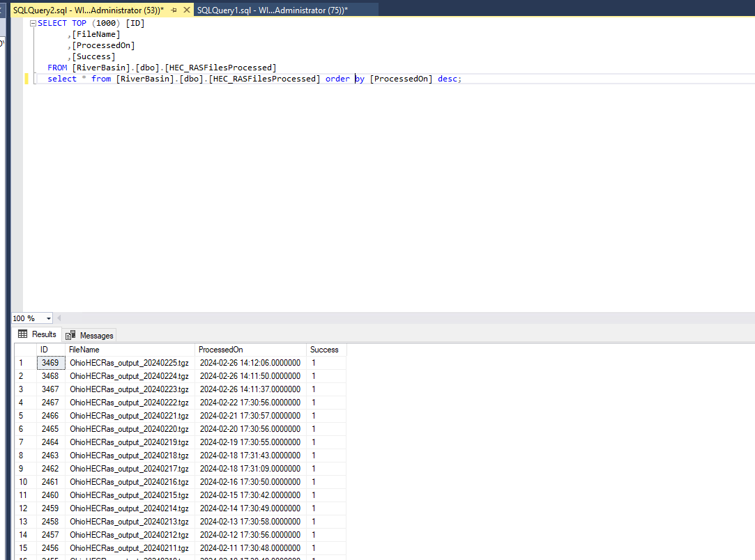
Task: Open the 100 % zoom dropdown
Action: tap(49, 318)
